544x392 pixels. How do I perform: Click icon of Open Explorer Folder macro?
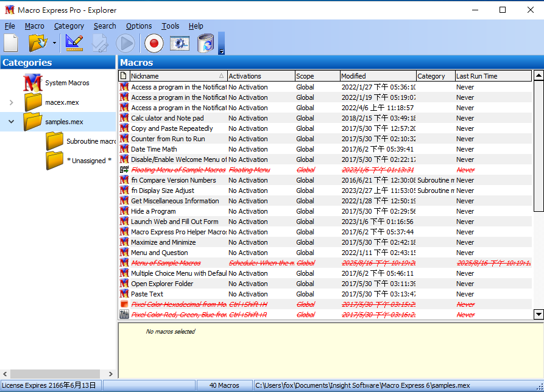click(x=124, y=284)
